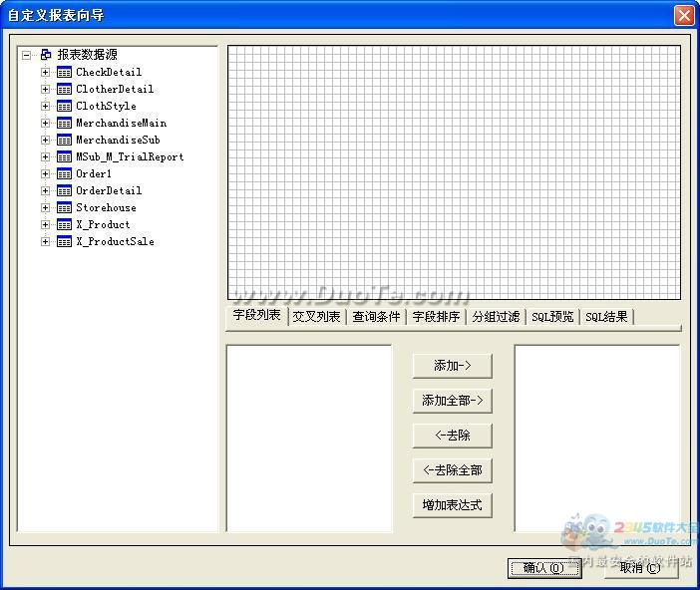Collapse the 报表数据源 root node
This screenshot has height=590, width=700.
26,55
